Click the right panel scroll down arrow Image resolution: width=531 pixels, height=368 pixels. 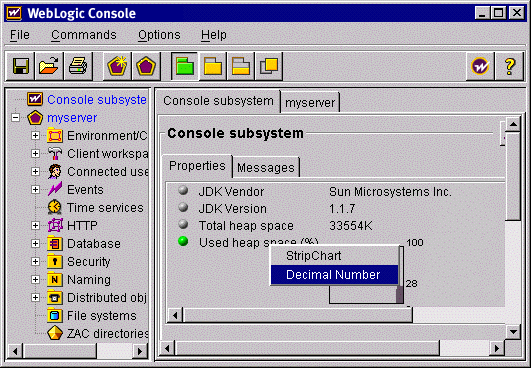[x=513, y=331]
